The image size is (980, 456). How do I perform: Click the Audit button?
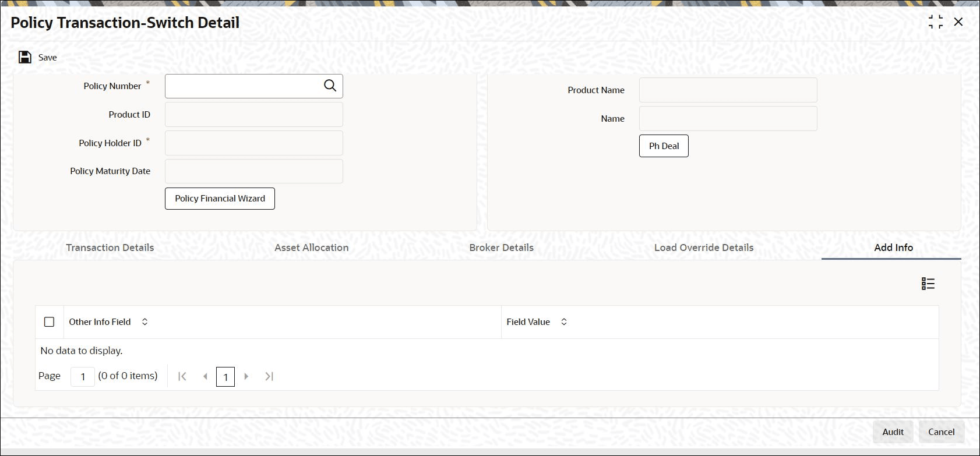coord(893,432)
